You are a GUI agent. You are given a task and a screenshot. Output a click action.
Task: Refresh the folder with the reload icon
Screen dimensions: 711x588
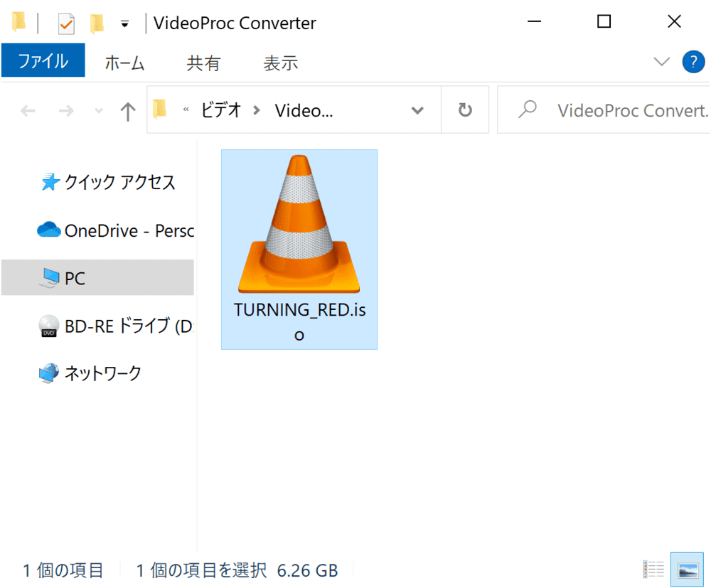point(465,110)
